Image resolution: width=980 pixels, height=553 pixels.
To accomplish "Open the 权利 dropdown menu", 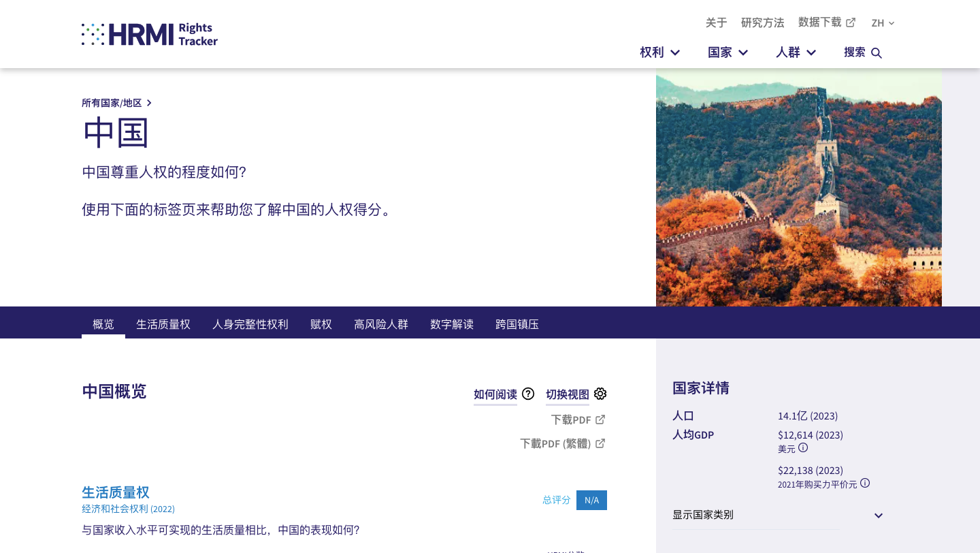I will 659,52.
